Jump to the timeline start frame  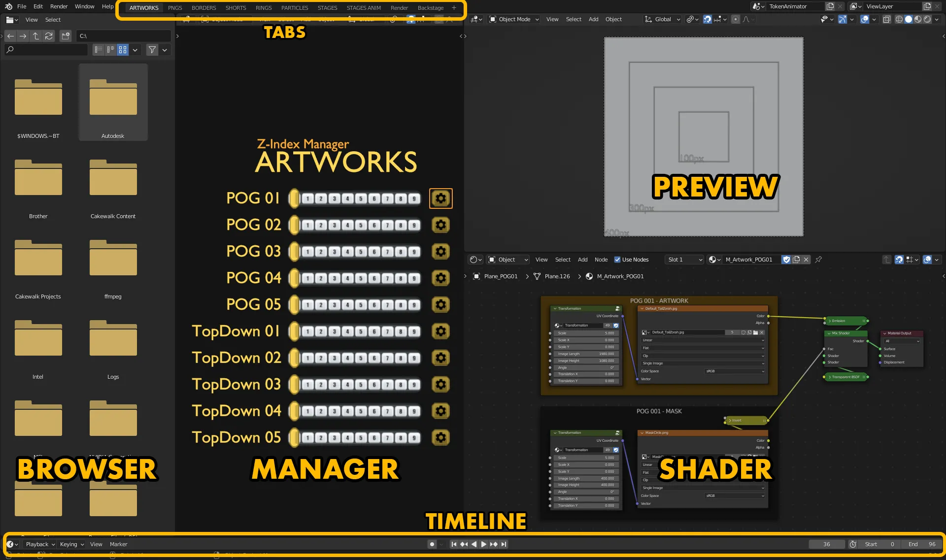pyautogui.click(x=454, y=544)
